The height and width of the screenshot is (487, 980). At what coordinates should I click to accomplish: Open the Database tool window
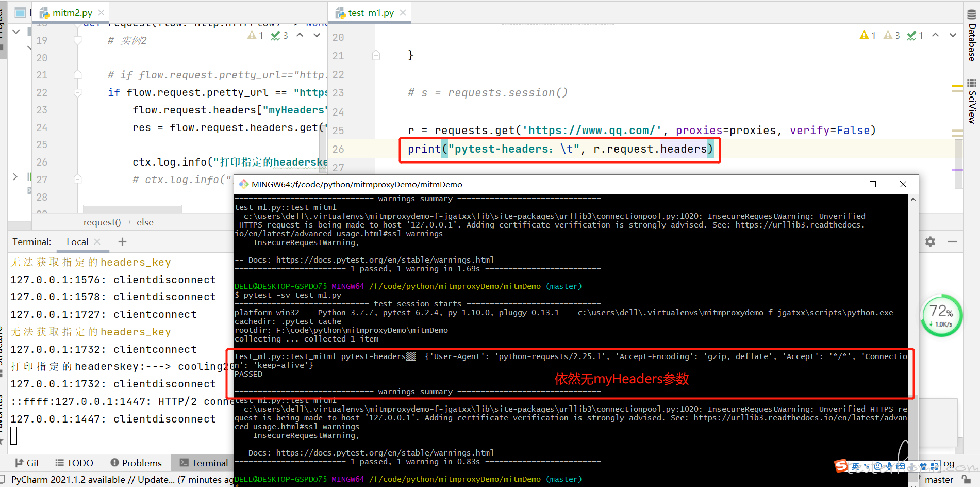pyautogui.click(x=972, y=35)
